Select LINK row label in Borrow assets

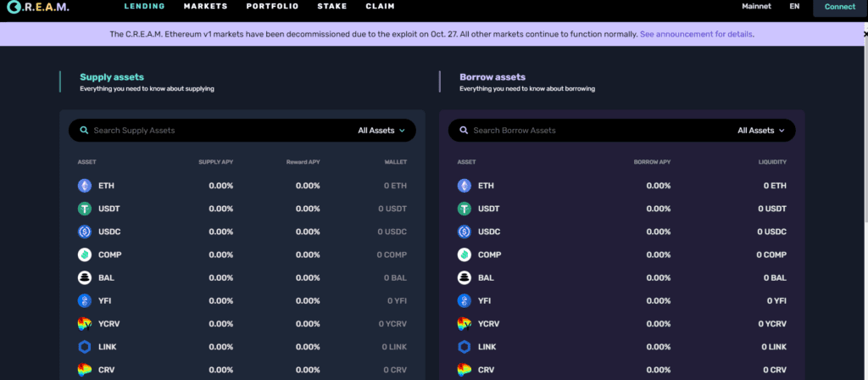pos(487,347)
